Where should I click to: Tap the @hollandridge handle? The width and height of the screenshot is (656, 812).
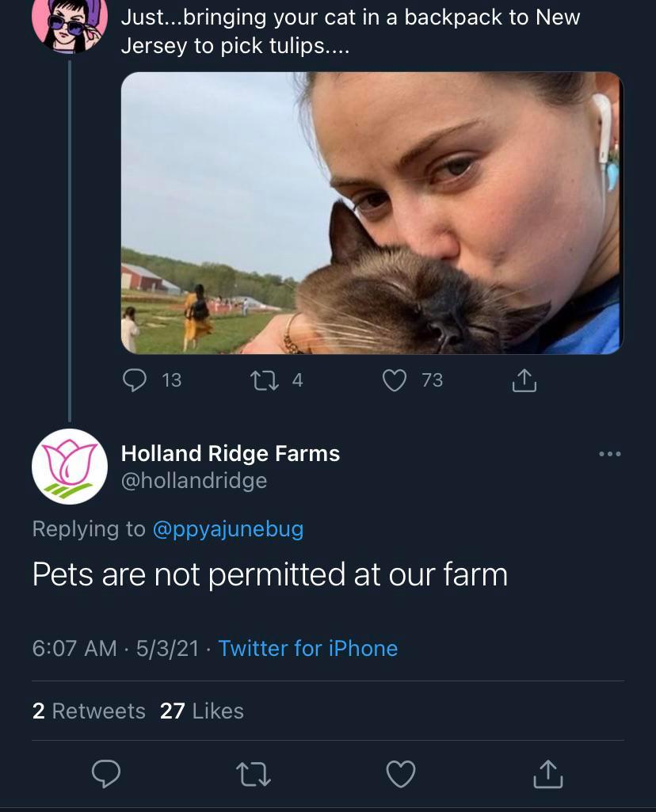tap(193, 481)
